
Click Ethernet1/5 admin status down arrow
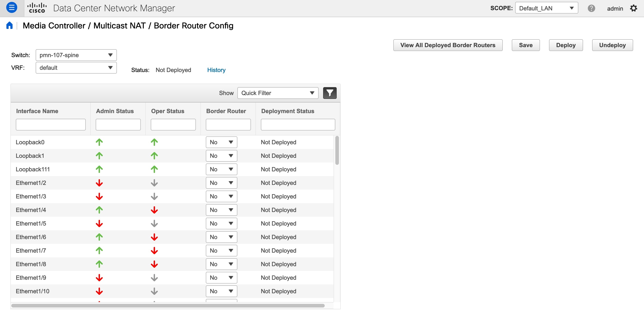tap(99, 224)
